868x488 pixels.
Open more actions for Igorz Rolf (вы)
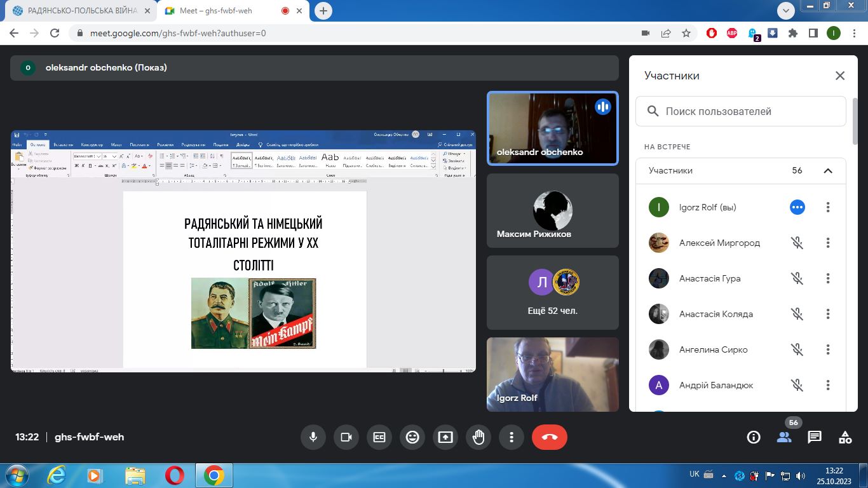828,207
